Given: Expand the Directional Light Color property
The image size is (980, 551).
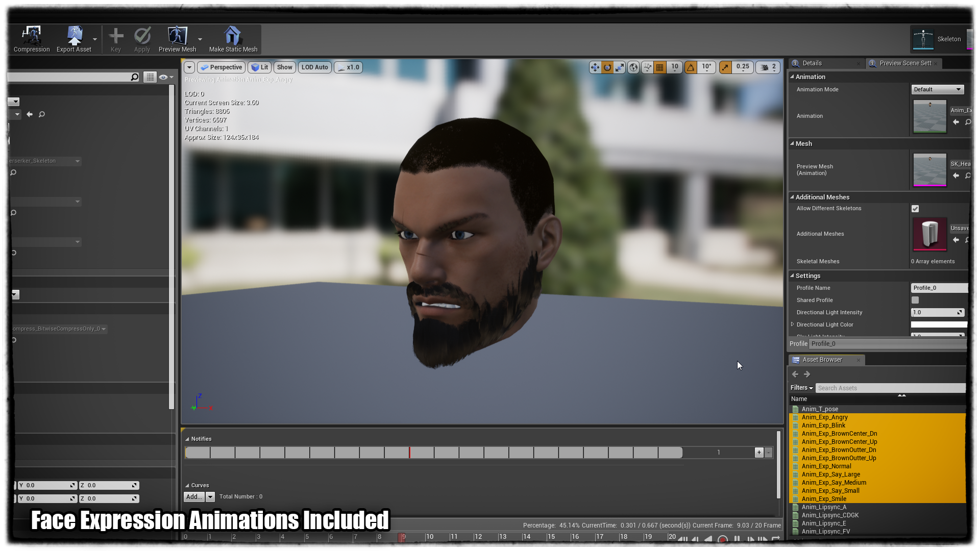Looking at the screenshot, I should pos(793,324).
